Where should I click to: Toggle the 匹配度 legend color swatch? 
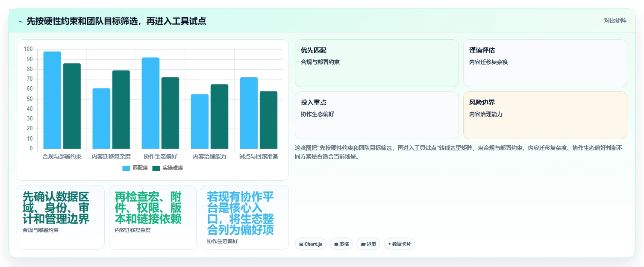point(126,168)
